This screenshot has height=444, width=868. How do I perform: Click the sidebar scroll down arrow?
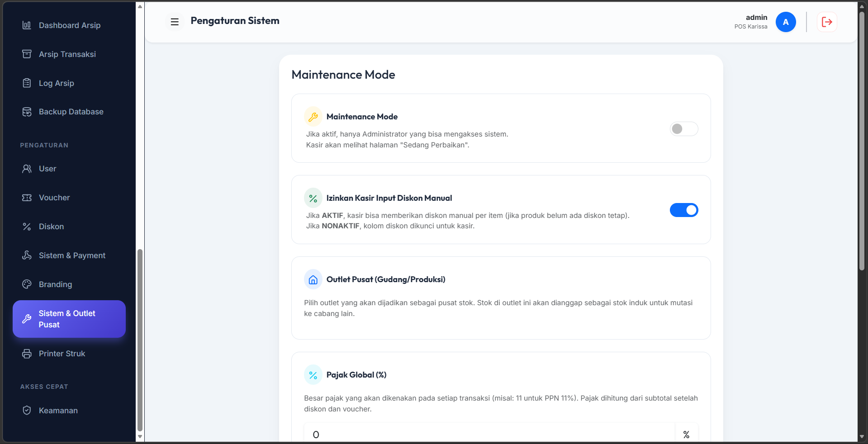(x=140, y=437)
